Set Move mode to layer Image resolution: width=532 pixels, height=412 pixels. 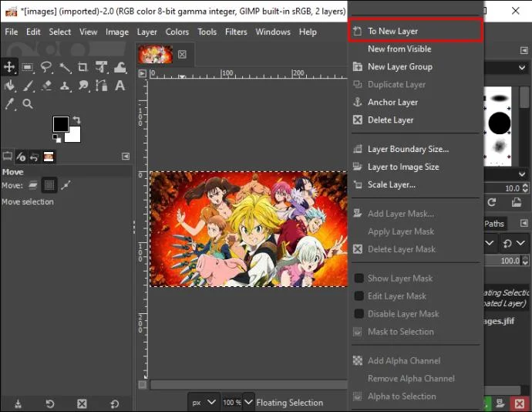[33, 185]
